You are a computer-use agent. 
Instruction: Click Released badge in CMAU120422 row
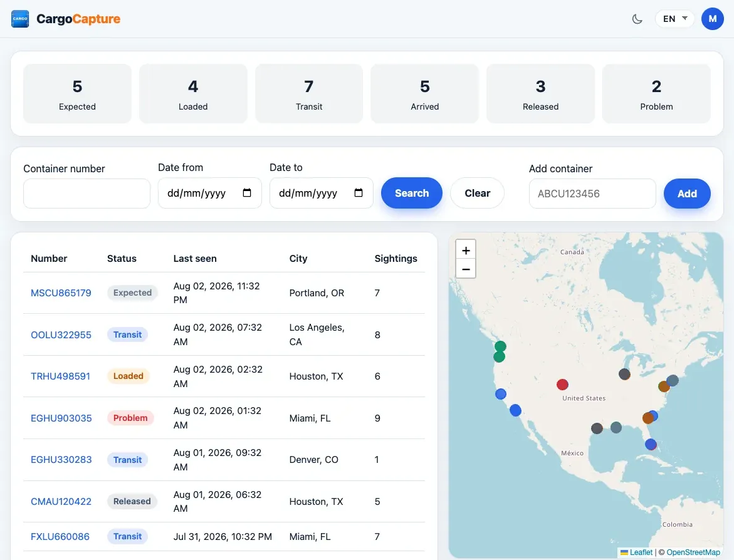coord(132,501)
